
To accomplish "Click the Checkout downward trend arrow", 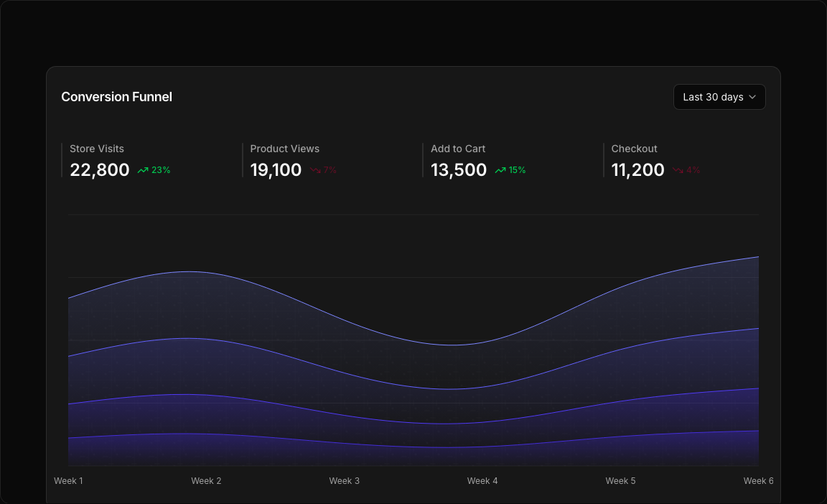I will tap(678, 170).
